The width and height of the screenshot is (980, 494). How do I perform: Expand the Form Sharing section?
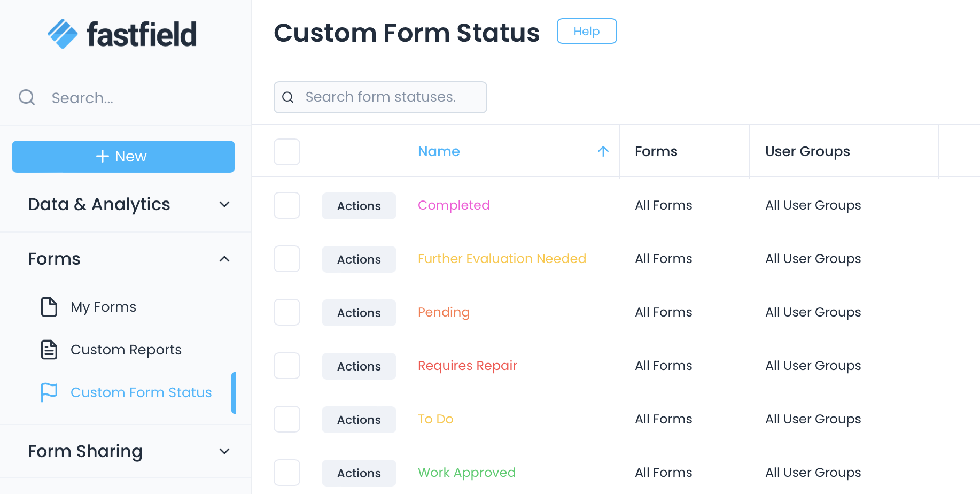tap(224, 451)
